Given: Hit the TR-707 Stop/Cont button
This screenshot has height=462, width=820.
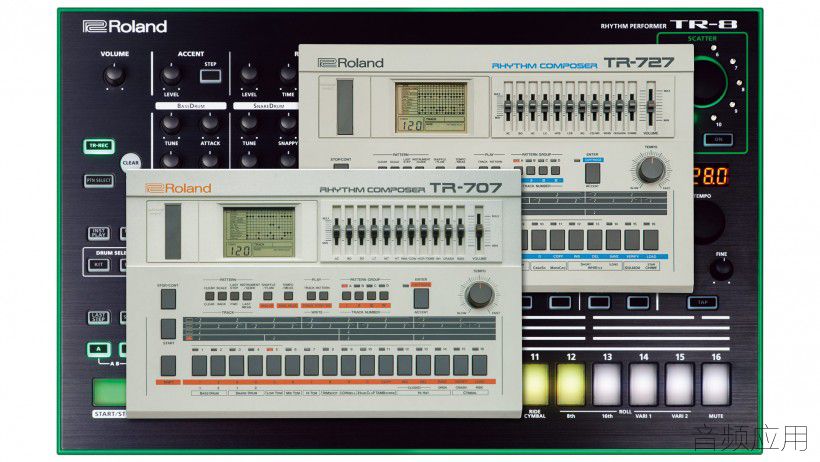Looking at the screenshot, I should pyautogui.click(x=168, y=299).
